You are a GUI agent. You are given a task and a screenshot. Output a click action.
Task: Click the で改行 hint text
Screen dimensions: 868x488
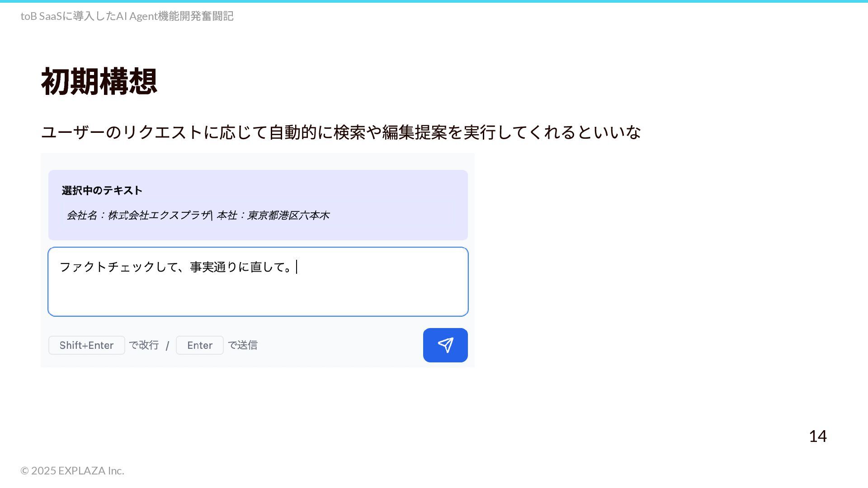point(144,345)
